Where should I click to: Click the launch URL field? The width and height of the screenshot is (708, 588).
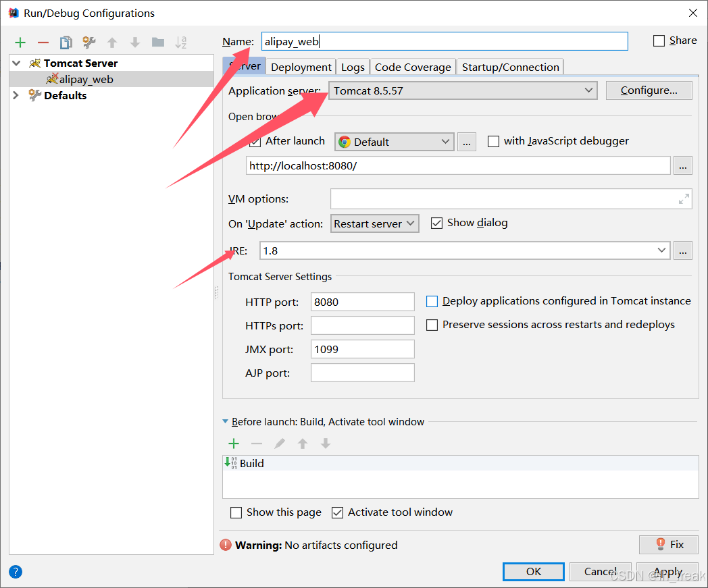click(458, 165)
